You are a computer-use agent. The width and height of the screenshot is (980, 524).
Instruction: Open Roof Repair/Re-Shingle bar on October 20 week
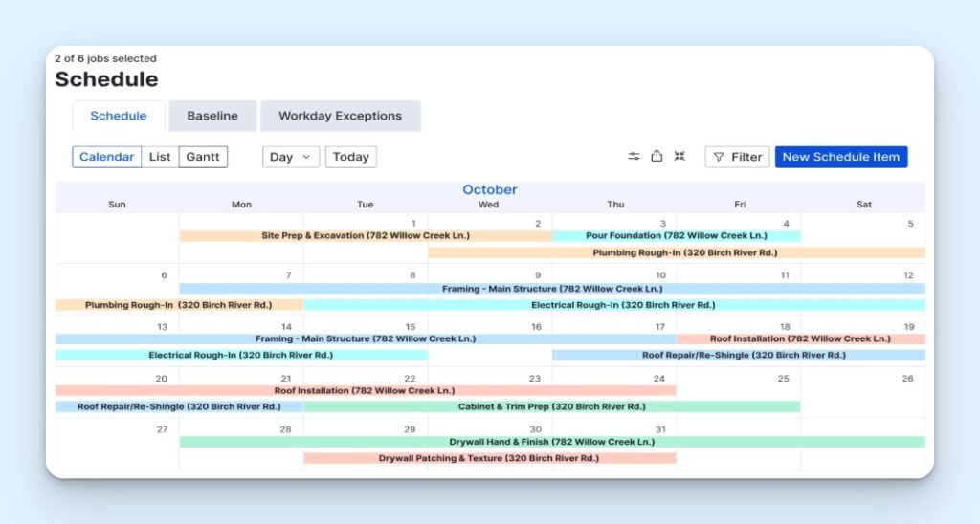(x=179, y=406)
